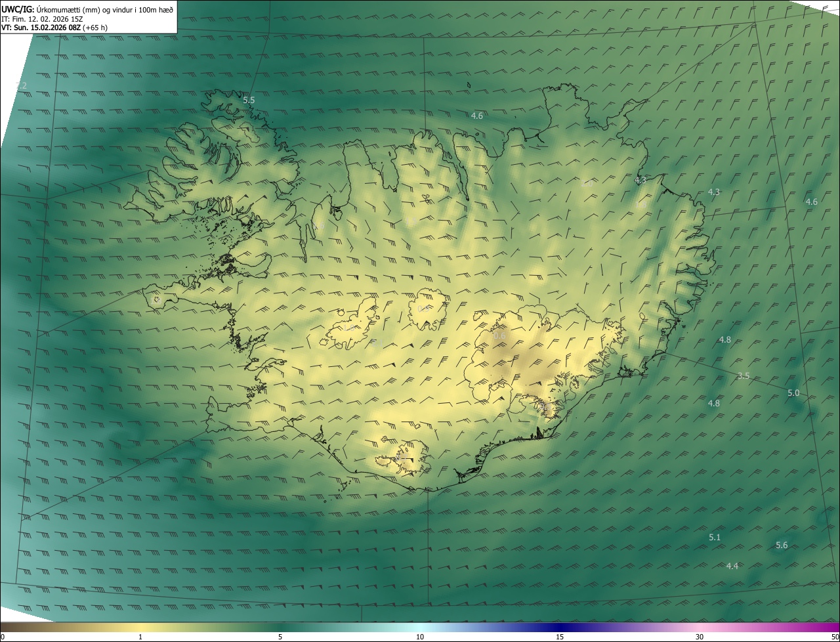Click the '50' tick on the color scale
The height and width of the screenshot is (642, 840).
pos(835,637)
